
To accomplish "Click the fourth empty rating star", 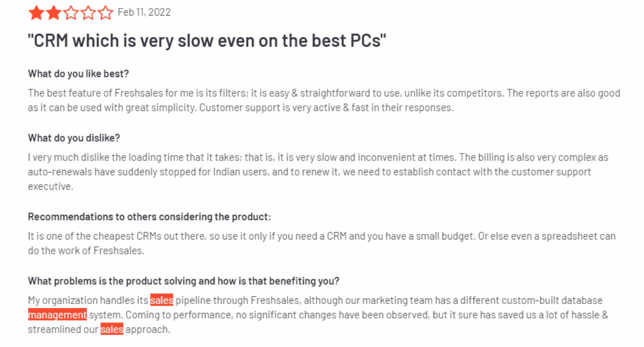I will [88, 12].
